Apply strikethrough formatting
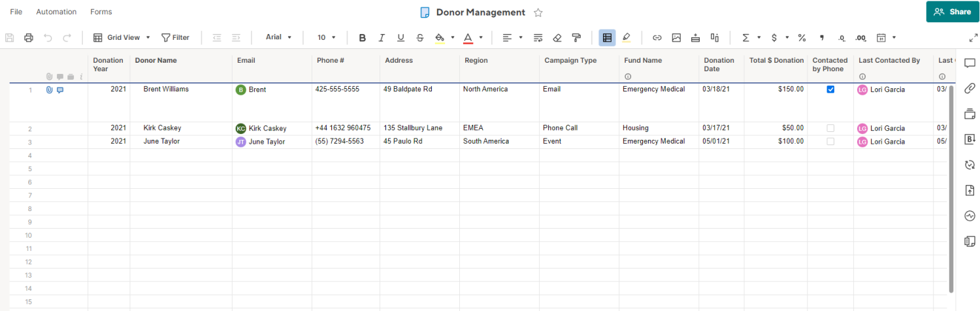The image size is (980, 311). click(x=419, y=38)
